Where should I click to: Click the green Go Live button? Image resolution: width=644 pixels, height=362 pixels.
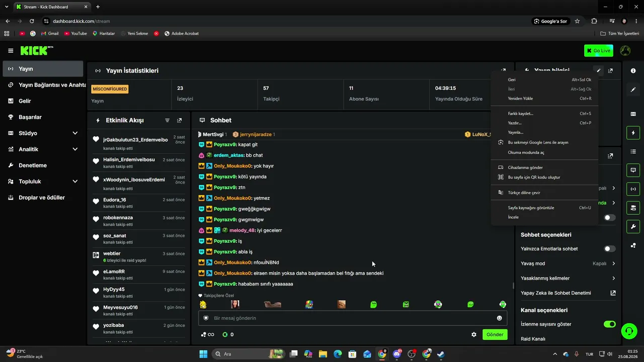coord(598,51)
